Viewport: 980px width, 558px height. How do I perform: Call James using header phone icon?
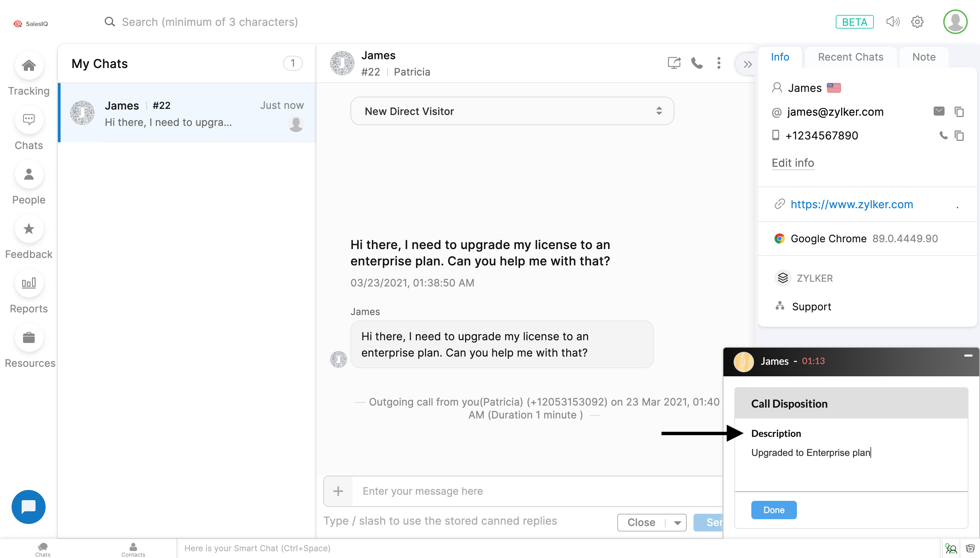697,63
